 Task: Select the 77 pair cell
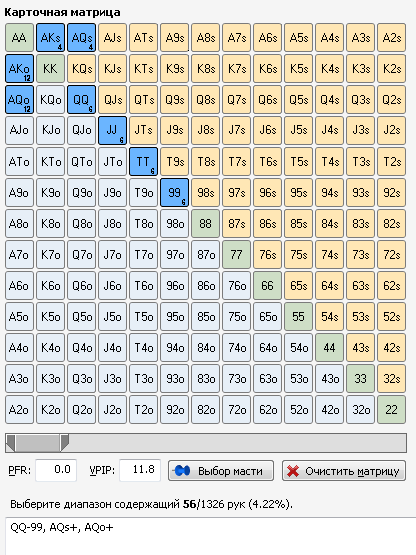tap(237, 254)
